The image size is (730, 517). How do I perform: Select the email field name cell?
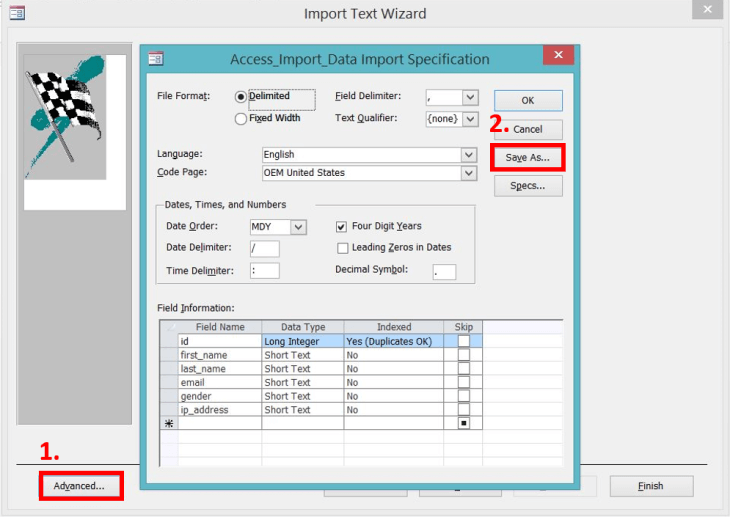pyautogui.click(x=220, y=382)
